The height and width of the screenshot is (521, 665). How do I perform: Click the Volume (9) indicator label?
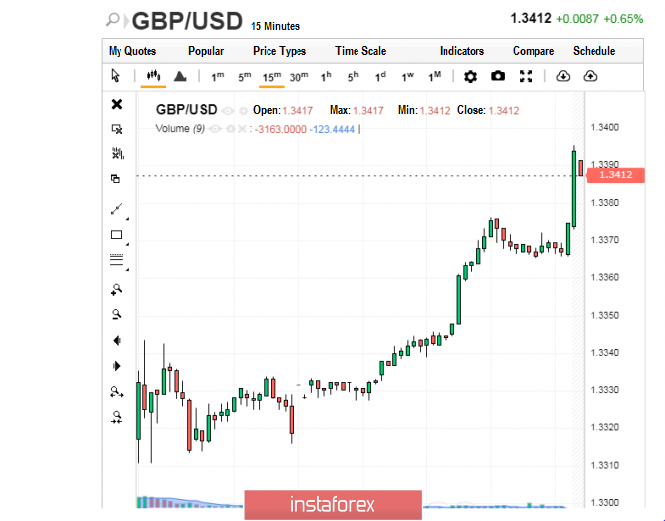coord(180,129)
